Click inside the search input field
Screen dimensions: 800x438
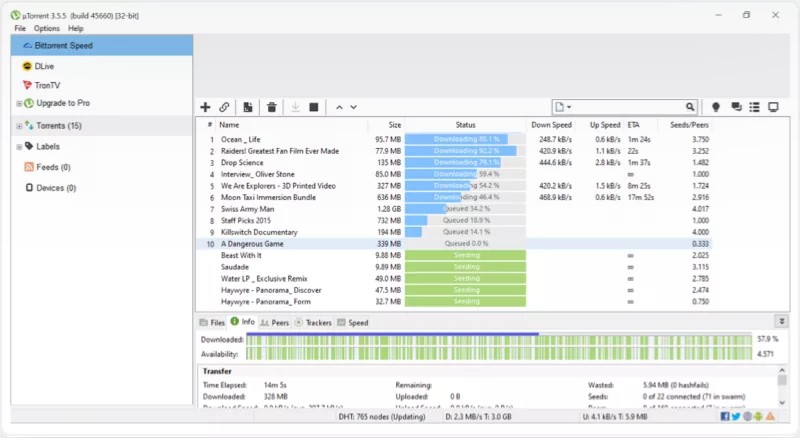628,107
